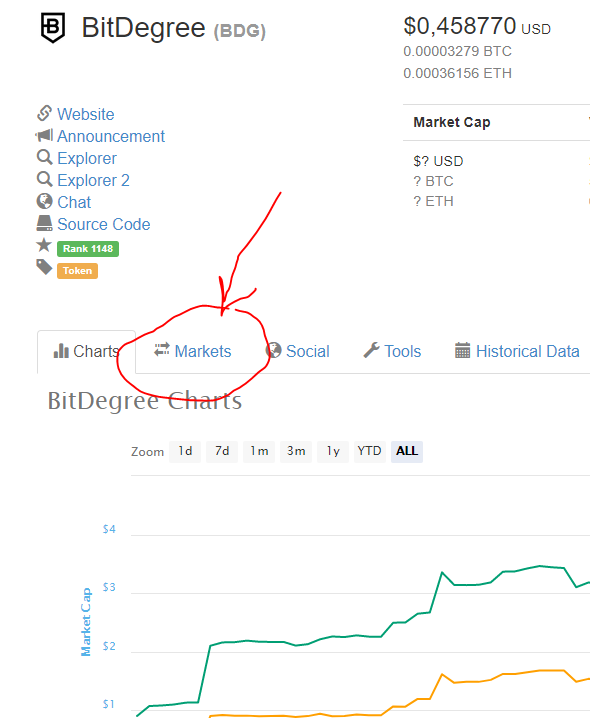Click the wrench icon on Tools tab

point(371,350)
